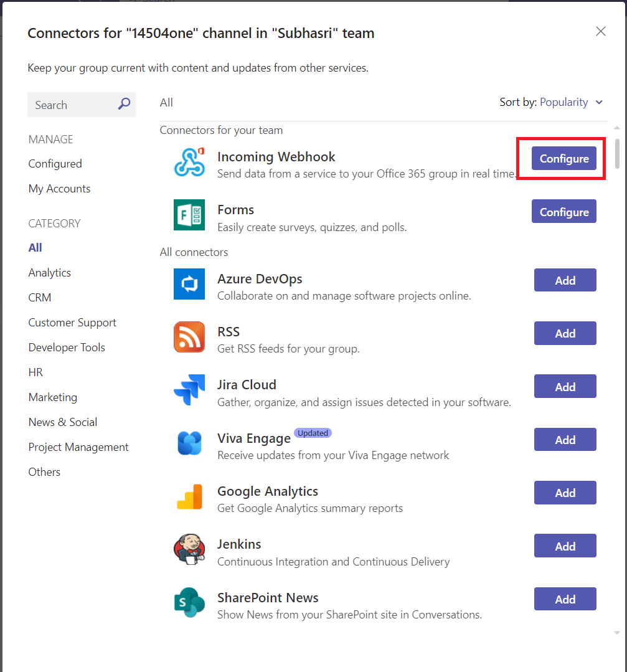627x672 pixels.
Task: Open the Sort by Popularity dropdown
Action: click(x=572, y=102)
